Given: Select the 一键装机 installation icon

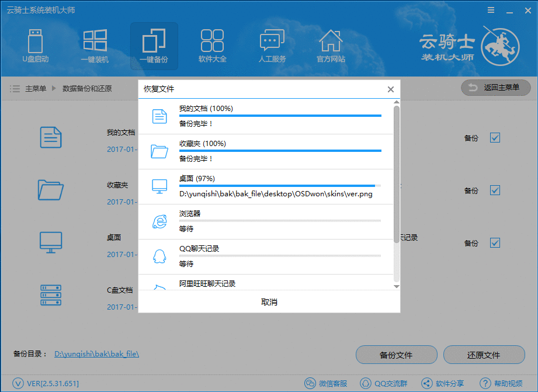Looking at the screenshot, I should pos(95,46).
